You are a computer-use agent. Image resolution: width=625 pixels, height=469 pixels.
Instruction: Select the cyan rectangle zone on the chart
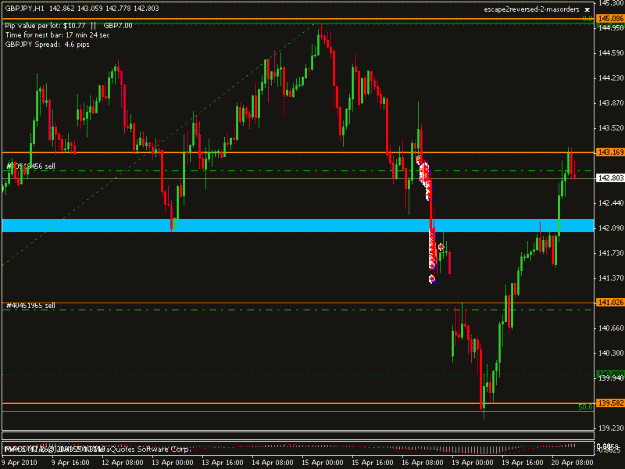coord(298,225)
